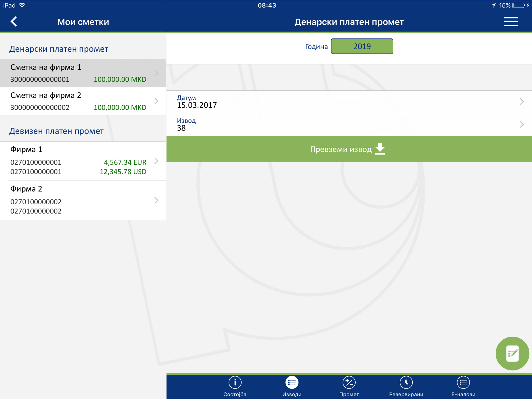Select the Фирма 2 foreign account
Viewport: 532px width, 399px height.
coord(83,200)
